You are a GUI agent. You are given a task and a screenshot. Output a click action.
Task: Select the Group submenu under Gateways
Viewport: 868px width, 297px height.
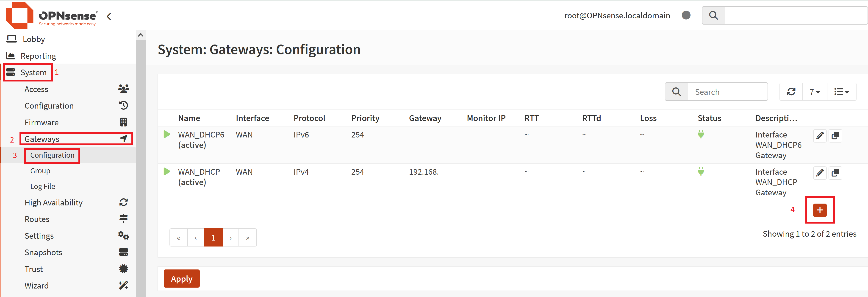40,171
